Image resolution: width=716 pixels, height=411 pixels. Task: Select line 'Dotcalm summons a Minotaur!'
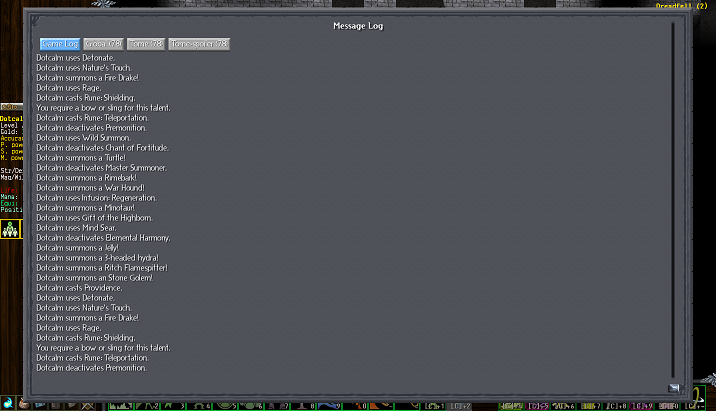(86, 208)
